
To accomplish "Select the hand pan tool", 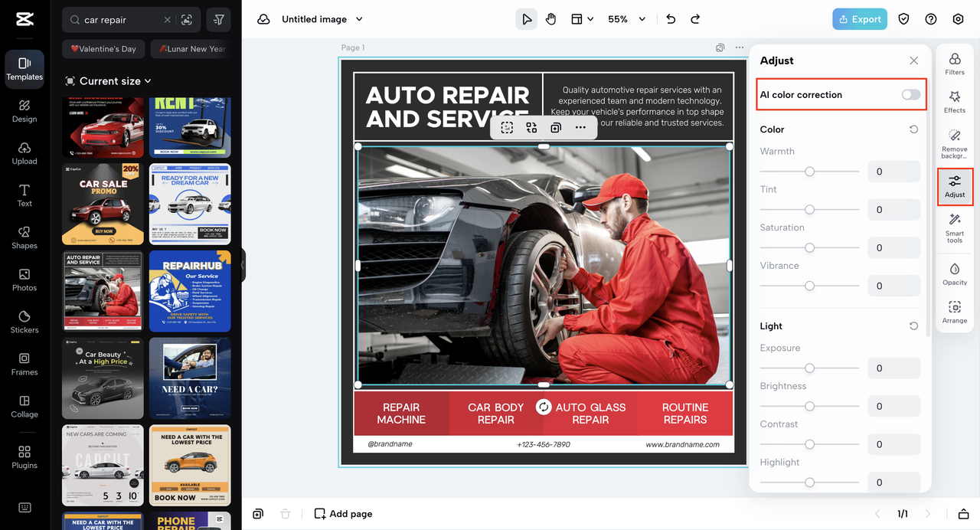I will coord(551,19).
